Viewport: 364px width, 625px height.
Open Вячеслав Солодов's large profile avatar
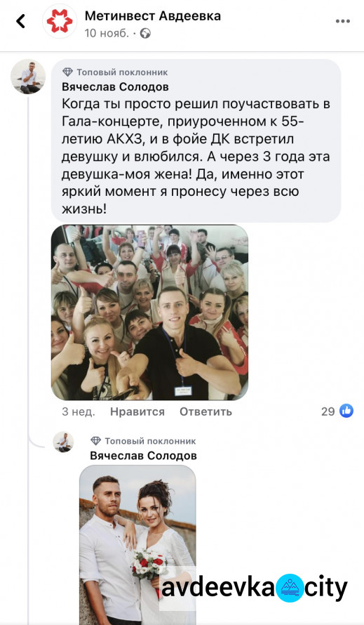coord(28,77)
